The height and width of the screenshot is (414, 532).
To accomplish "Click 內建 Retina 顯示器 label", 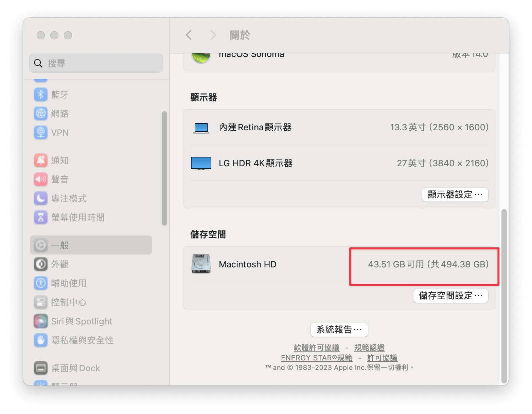I will (x=255, y=128).
